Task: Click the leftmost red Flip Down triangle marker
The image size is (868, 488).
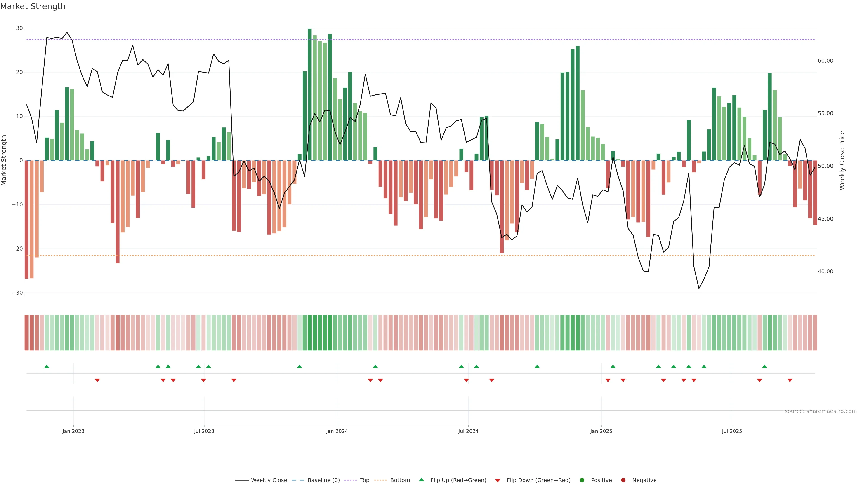Action: (x=97, y=380)
